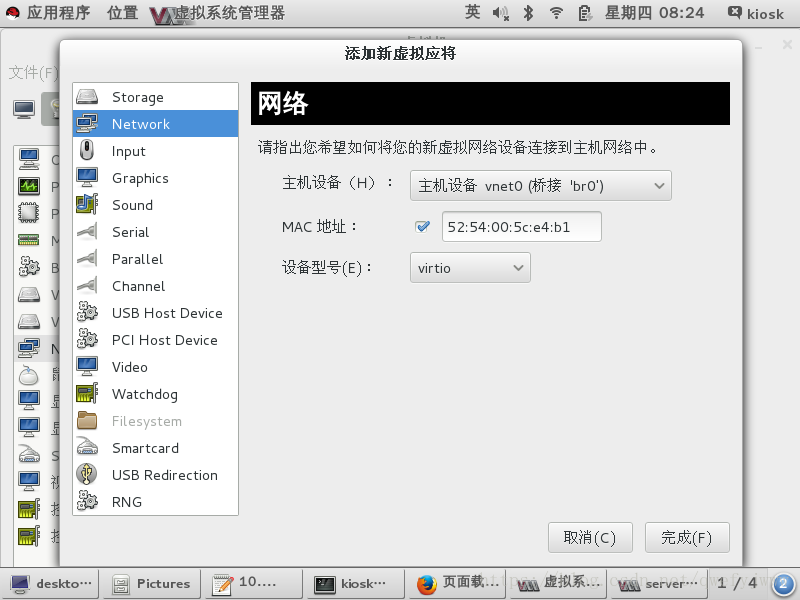Image resolution: width=800 pixels, height=600 pixels.
Task: Click the workspace indicator badge showing 2
Action: [x=784, y=584]
